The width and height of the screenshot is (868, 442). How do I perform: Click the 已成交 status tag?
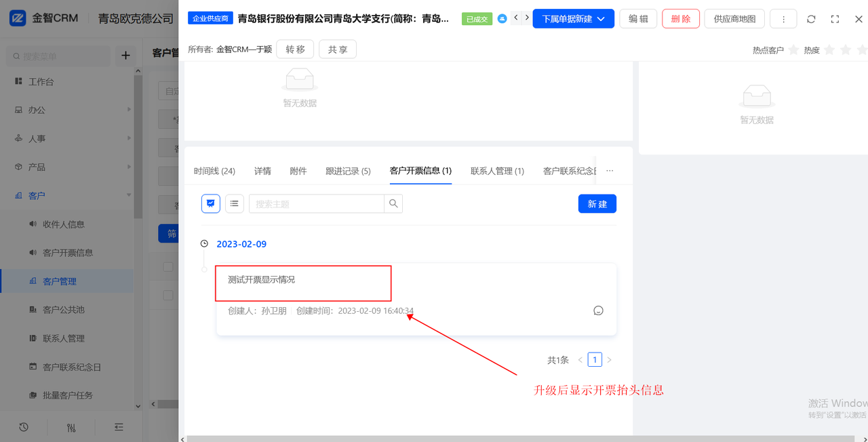[477, 19]
